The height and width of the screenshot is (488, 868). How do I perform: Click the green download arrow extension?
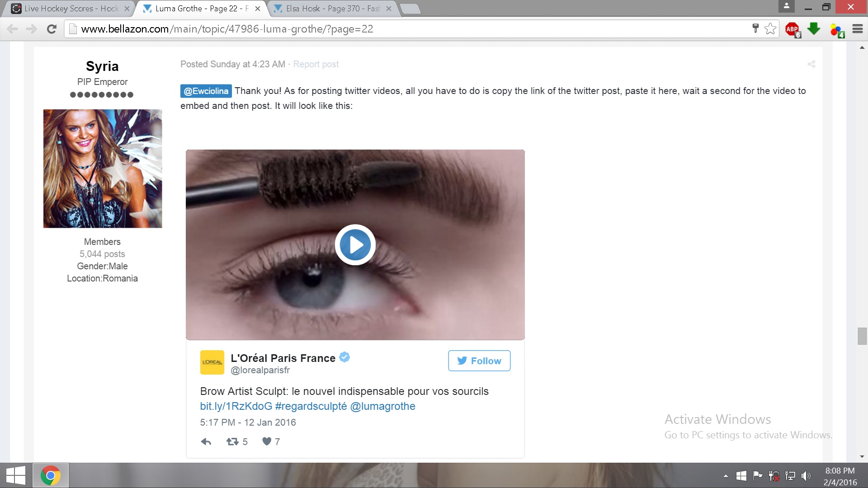pyautogui.click(x=814, y=29)
